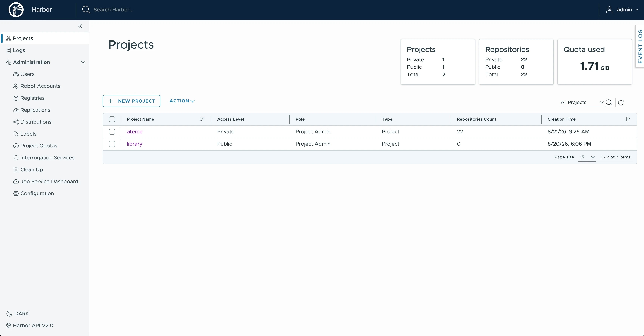Click the project filter search magnifier icon
The height and width of the screenshot is (336, 644).
coord(609,103)
